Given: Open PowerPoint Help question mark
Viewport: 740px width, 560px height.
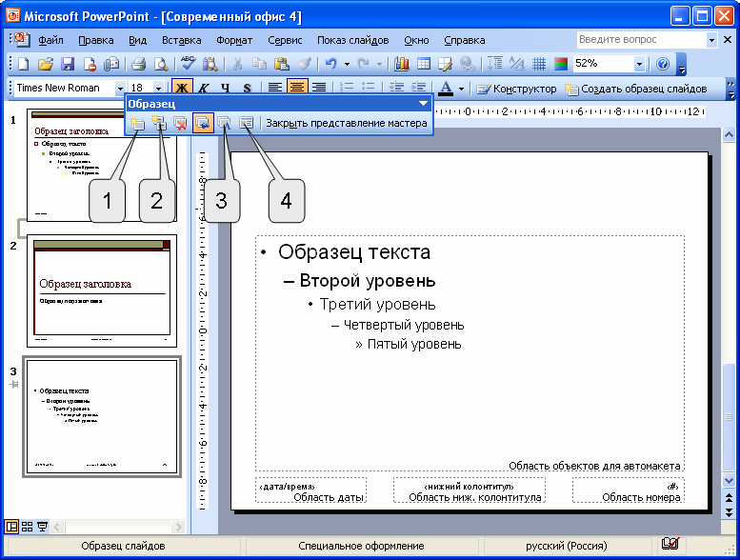Looking at the screenshot, I should [663, 64].
